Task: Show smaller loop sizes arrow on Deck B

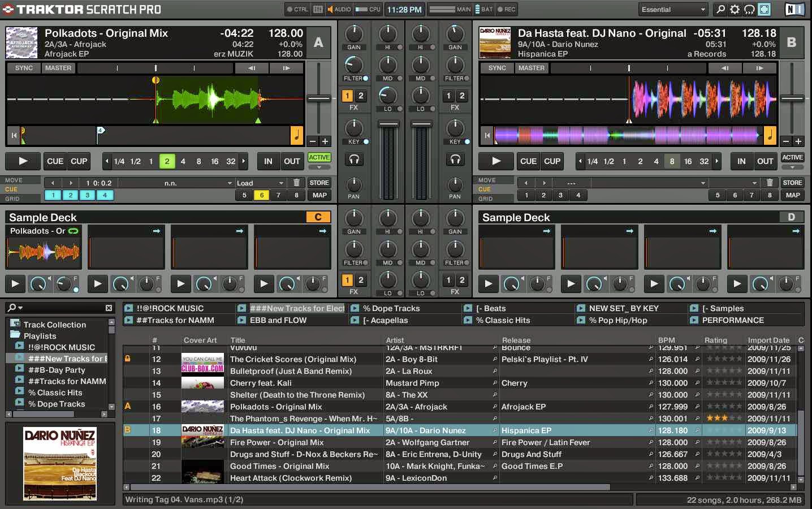Action: pos(580,161)
